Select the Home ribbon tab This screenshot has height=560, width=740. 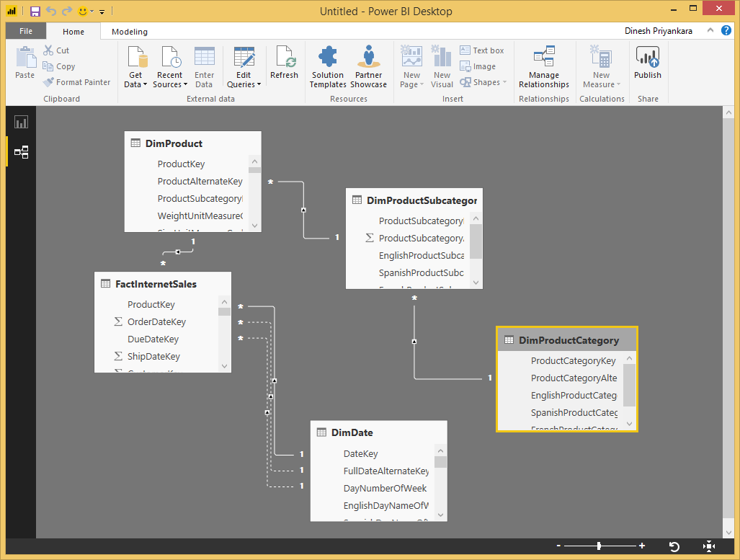pyautogui.click(x=73, y=32)
